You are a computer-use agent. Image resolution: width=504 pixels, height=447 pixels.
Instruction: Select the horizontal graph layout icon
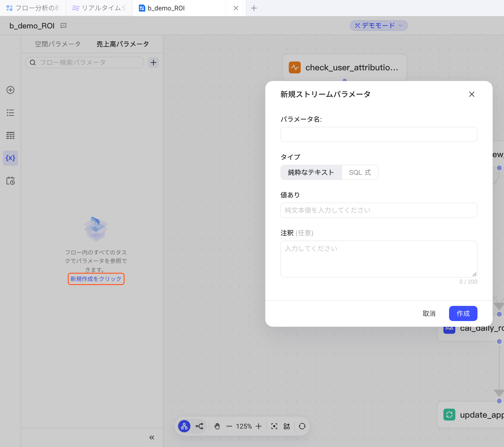coord(199,426)
